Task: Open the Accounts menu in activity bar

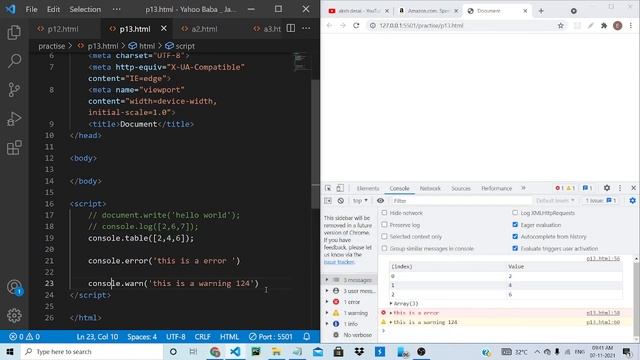Action: click(x=14, y=287)
